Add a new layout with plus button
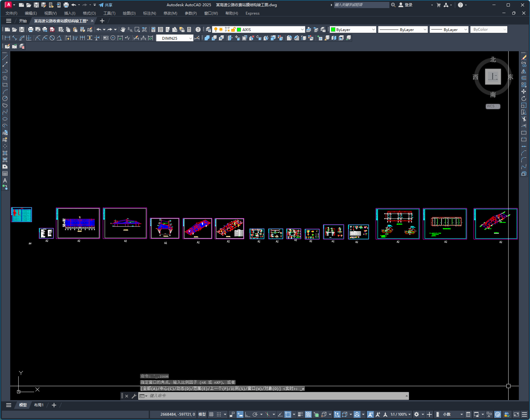 [54, 405]
